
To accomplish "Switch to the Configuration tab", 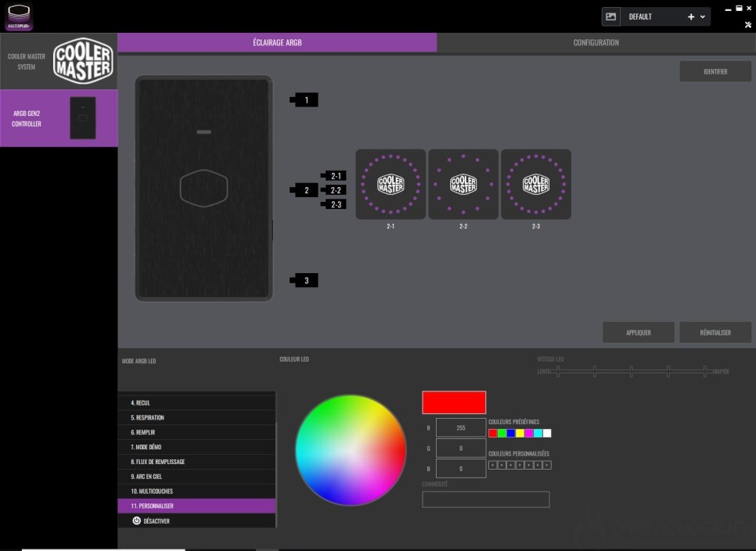I will tap(596, 42).
